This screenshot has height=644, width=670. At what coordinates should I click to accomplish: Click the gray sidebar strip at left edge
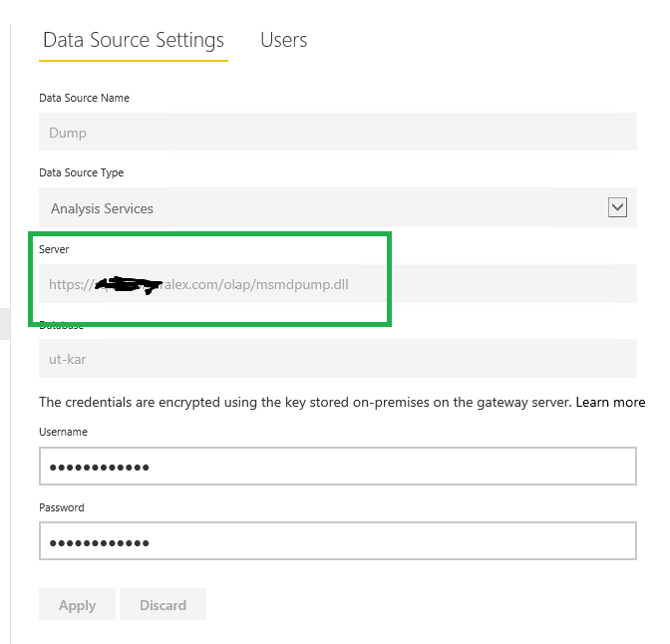coord(5,324)
